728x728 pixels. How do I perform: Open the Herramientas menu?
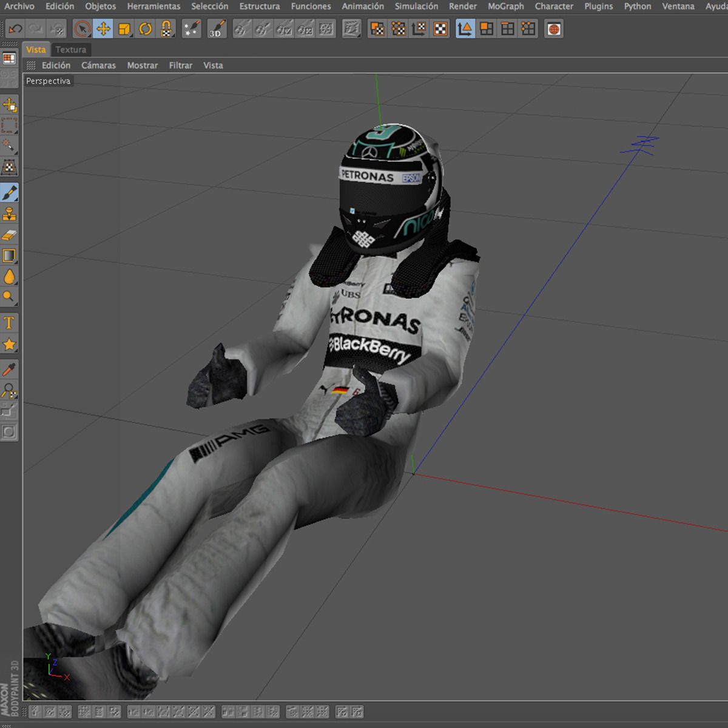tap(153, 6)
